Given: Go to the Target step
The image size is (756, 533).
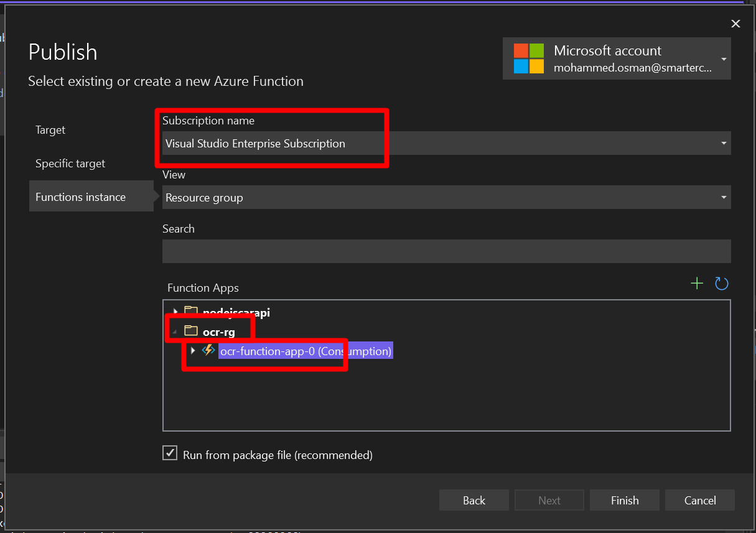Looking at the screenshot, I should (x=50, y=130).
